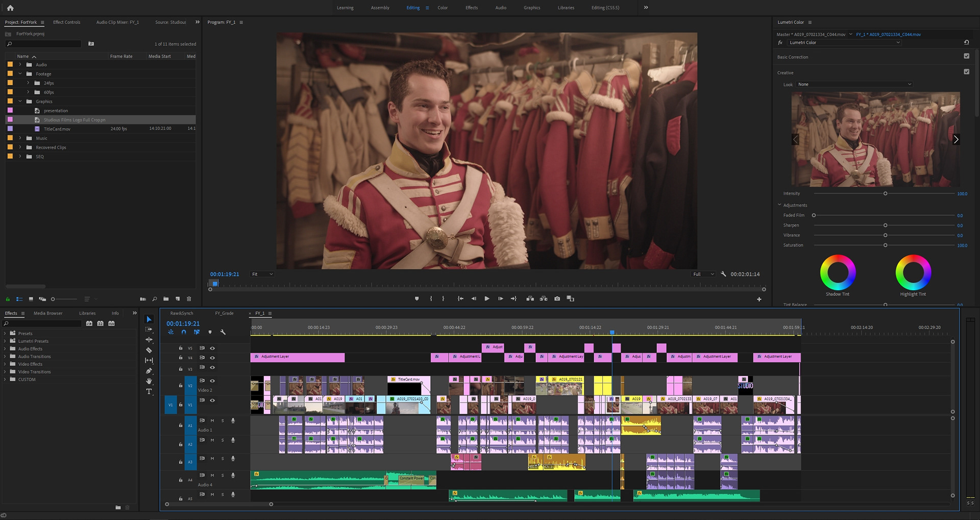Toggle Linked Selection in timeline
The width and height of the screenshot is (980, 520).
pyautogui.click(x=197, y=332)
